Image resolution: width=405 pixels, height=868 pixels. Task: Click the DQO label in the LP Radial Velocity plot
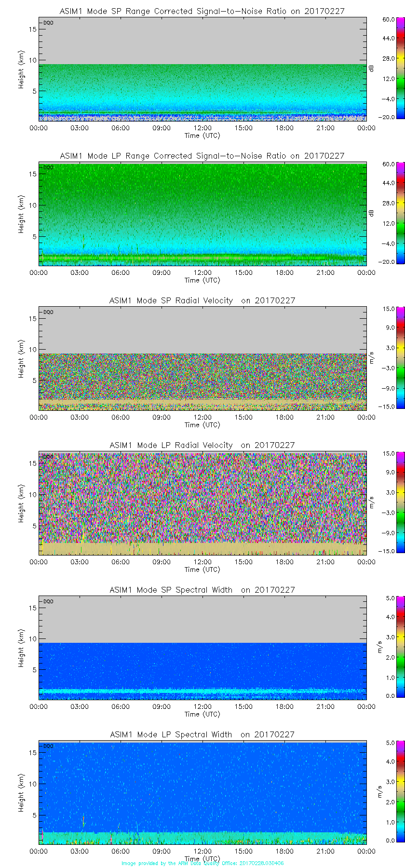pyautogui.click(x=48, y=457)
